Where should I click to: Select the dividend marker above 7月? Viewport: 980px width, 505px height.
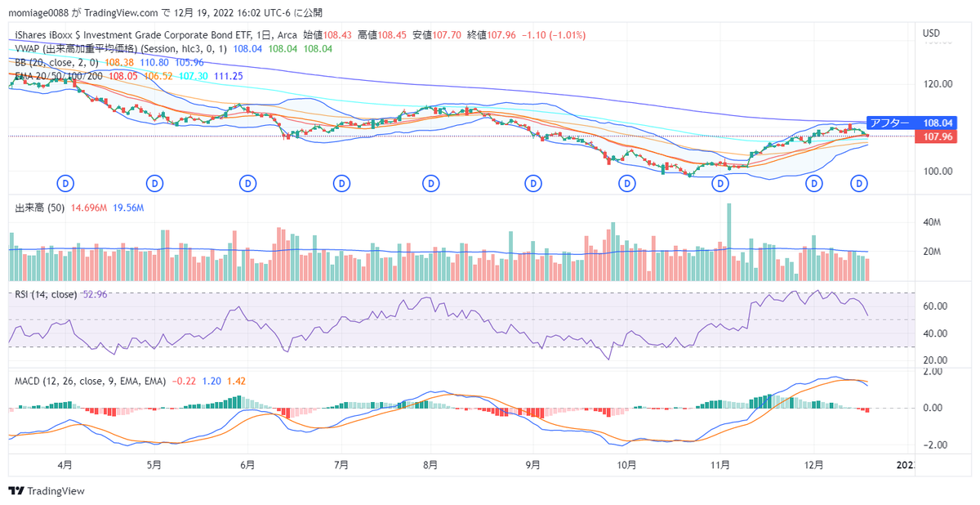[x=341, y=183]
